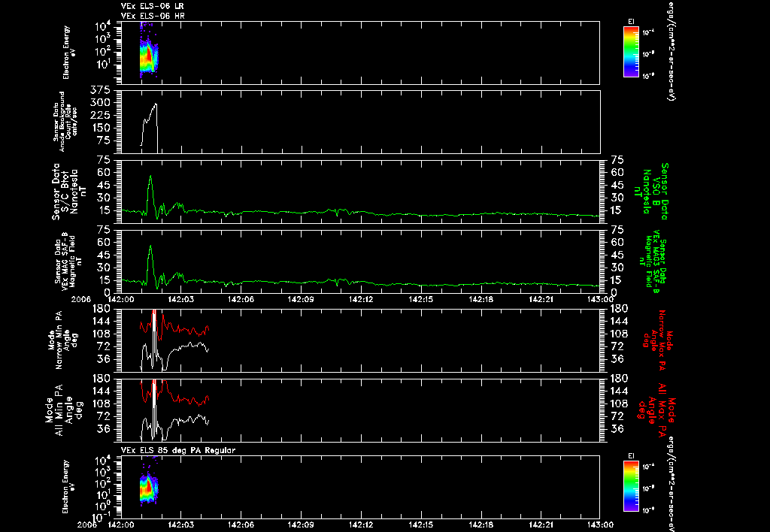This screenshot has height=532, width=770.
Task: Select the ergs units label beside the lower color bar
Action: 671,483
